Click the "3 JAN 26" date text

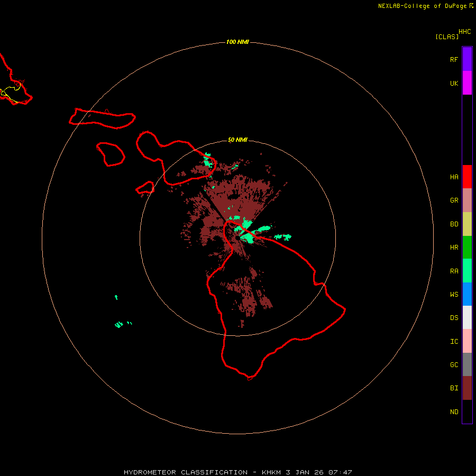tap(305, 472)
